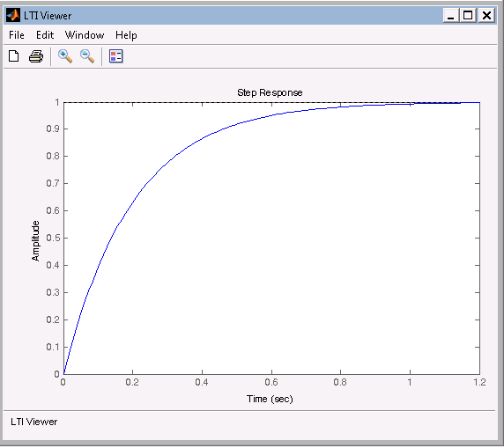
Task: Open the Help menu
Action: pos(126,35)
